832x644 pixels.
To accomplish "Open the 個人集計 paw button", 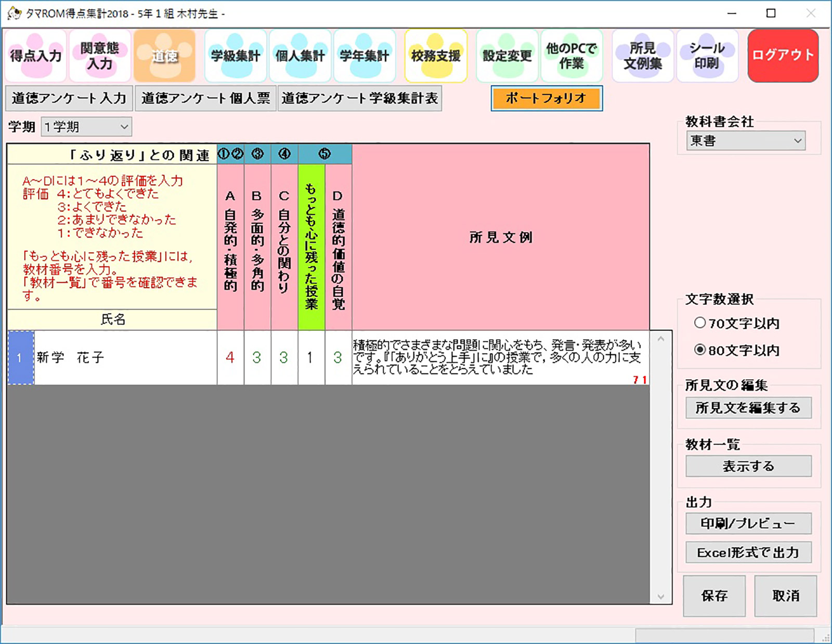I will 300,56.
